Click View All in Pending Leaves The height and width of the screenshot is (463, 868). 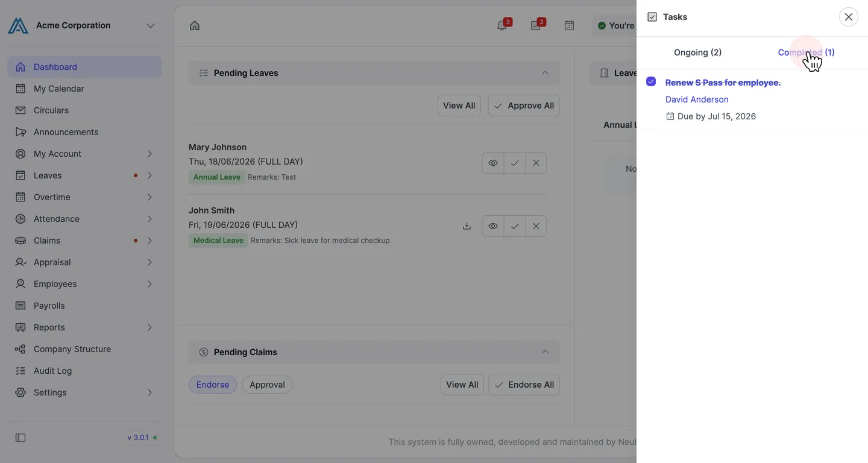pos(459,106)
